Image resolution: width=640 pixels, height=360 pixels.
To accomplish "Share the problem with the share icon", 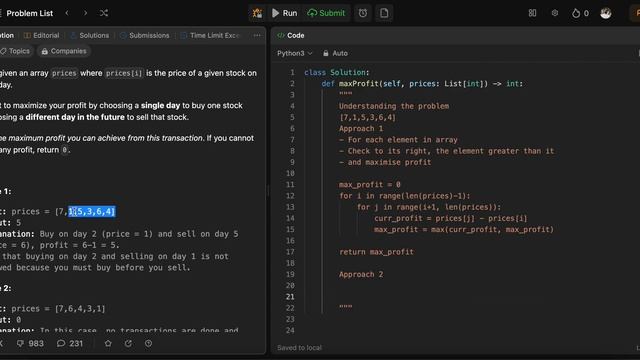I will pyautogui.click(x=128, y=343).
